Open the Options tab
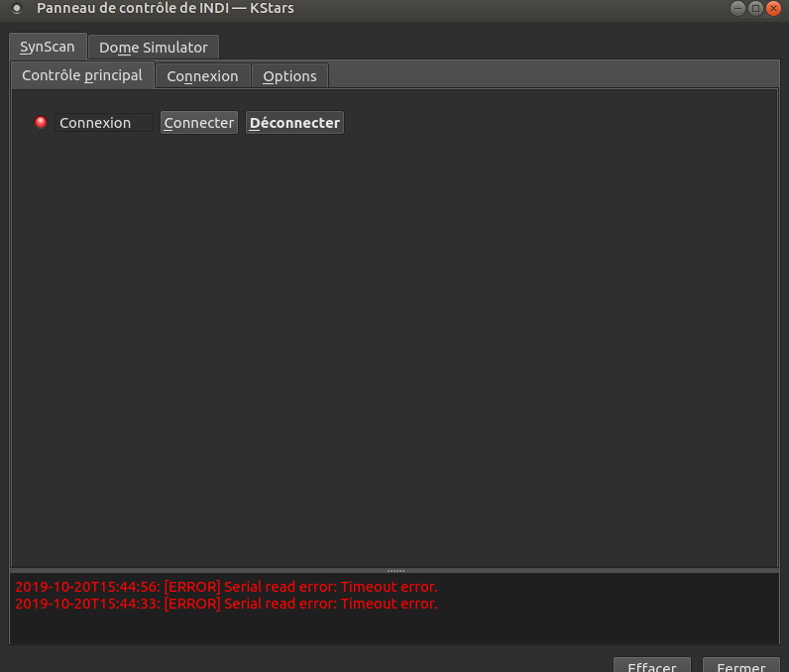 [x=289, y=76]
